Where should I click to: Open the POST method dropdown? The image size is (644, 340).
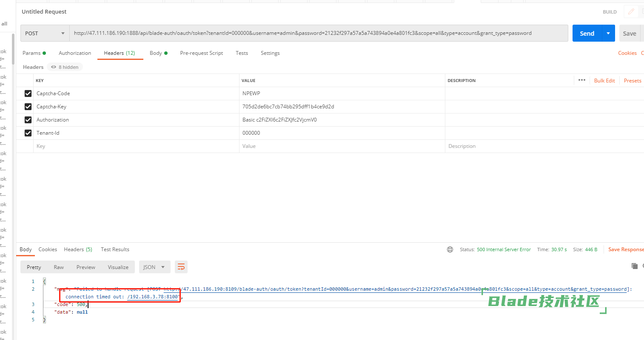point(45,33)
